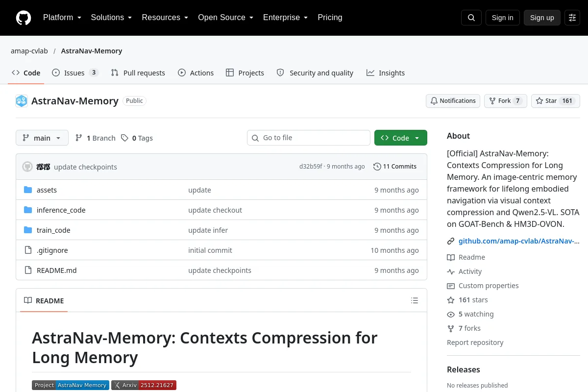588x392 pixels.
Task: Click the Arxiv 2512.21627 badge
Action: (144, 385)
